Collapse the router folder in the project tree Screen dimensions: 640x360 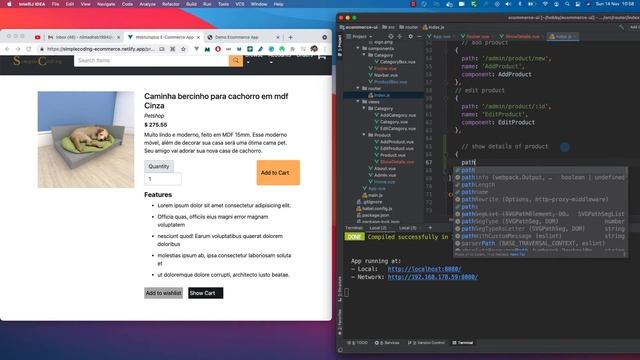[358, 88]
